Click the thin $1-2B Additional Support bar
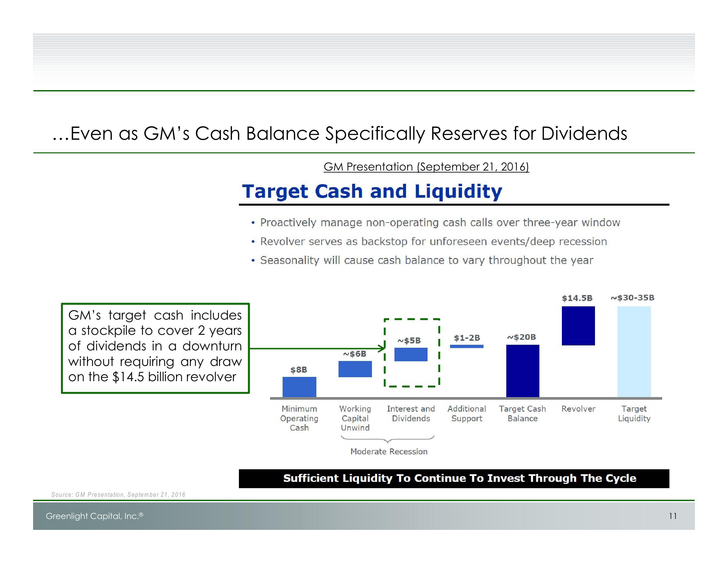The image size is (728, 563). [467, 346]
